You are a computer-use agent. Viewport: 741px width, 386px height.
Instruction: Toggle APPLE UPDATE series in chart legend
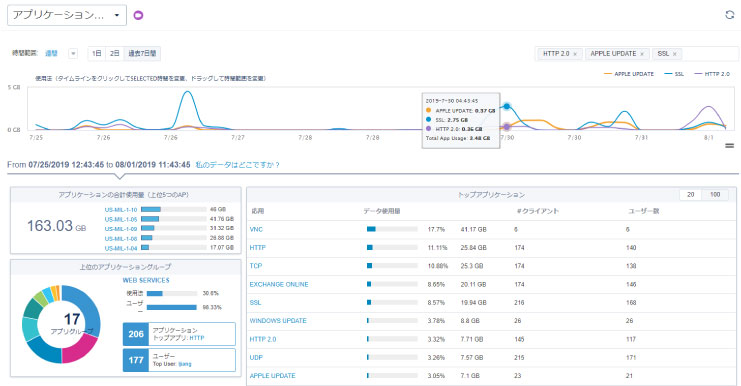[x=629, y=74]
